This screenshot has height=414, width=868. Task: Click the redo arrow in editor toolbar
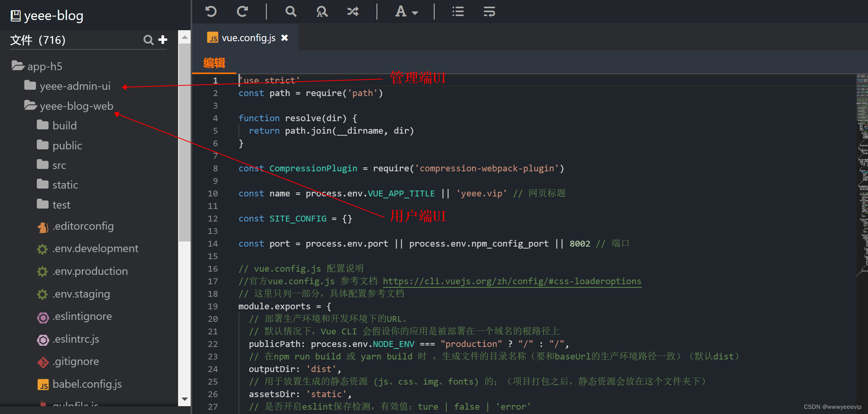tap(242, 11)
